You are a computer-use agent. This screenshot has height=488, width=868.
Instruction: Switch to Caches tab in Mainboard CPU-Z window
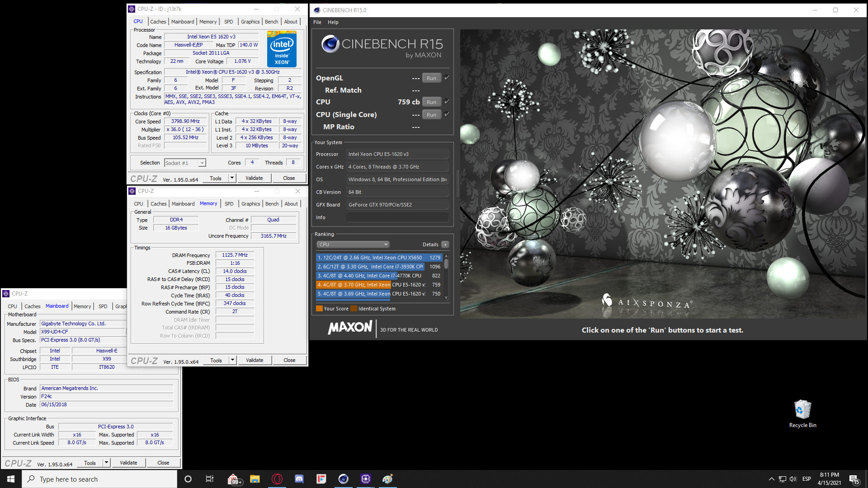tap(33, 306)
